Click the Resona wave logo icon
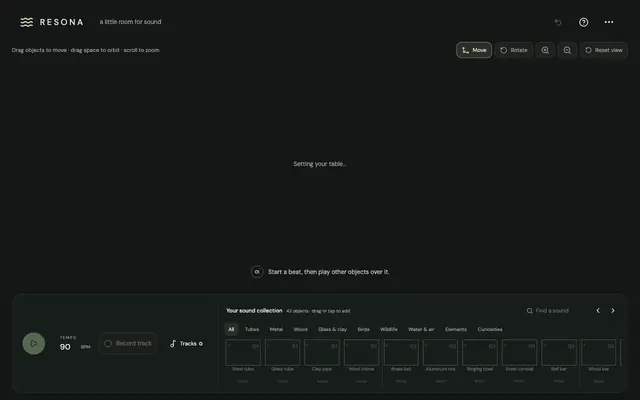The width and height of the screenshot is (640, 400). coord(27,22)
